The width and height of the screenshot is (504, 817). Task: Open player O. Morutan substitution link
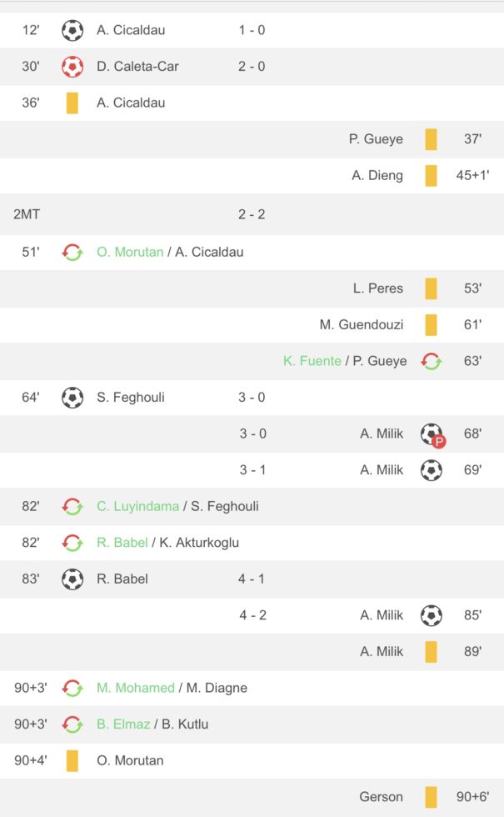(x=130, y=252)
